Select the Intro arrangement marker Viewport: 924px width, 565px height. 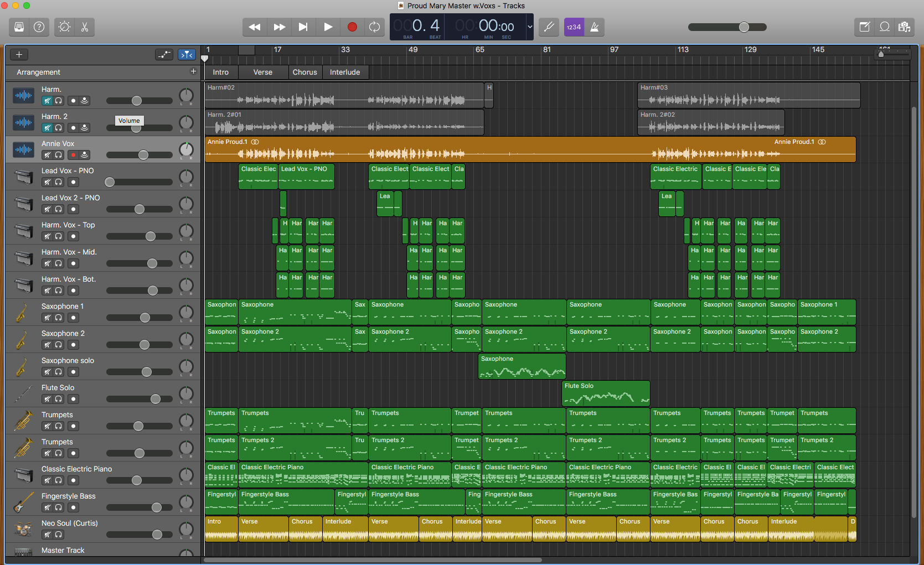coord(221,72)
